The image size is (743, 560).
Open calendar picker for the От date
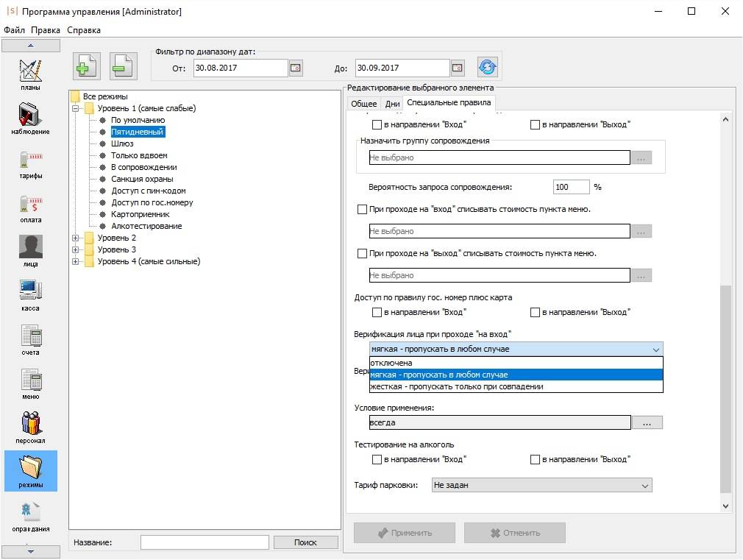[x=296, y=68]
